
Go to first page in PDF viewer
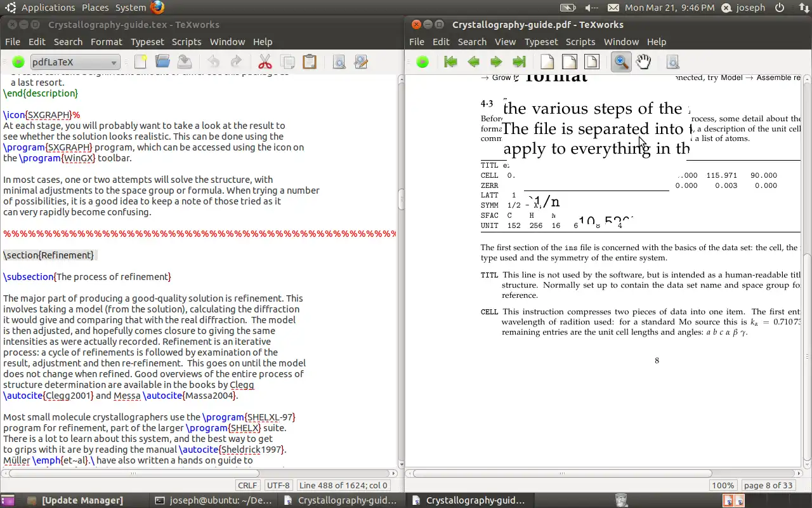450,62
